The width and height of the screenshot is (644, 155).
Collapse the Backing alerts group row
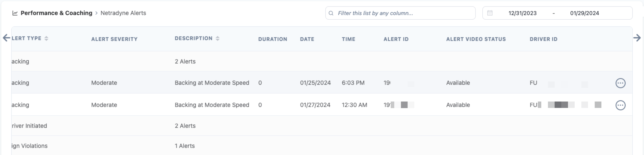tap(20, 61)
